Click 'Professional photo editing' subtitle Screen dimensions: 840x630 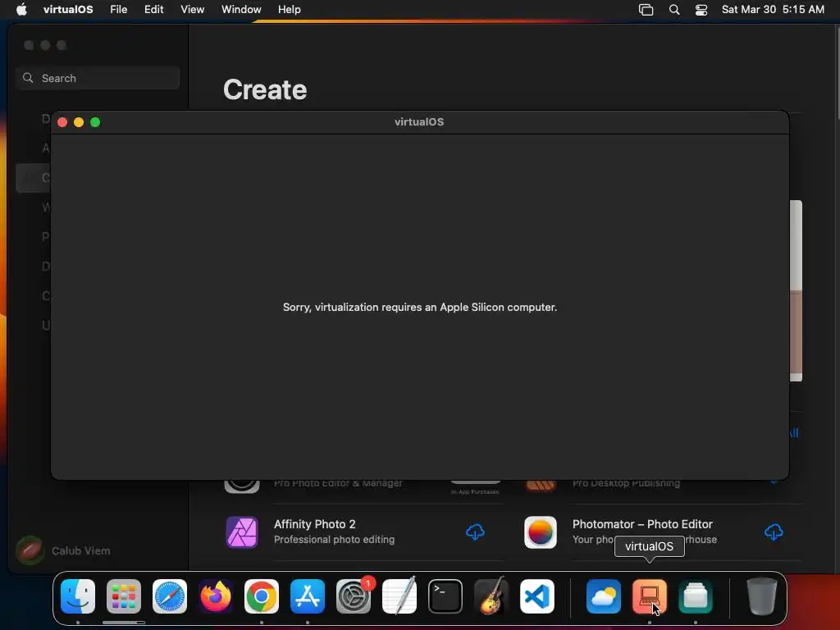[335, 540]
